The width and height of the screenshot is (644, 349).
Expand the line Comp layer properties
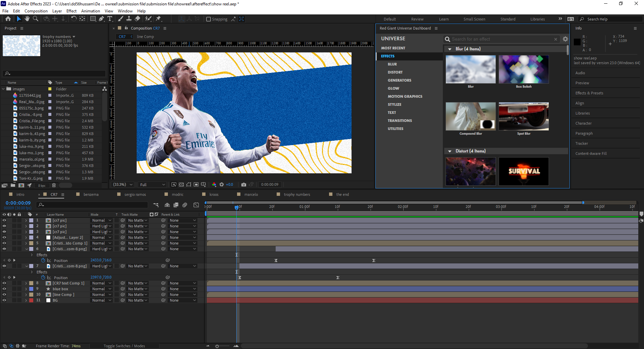26,295
